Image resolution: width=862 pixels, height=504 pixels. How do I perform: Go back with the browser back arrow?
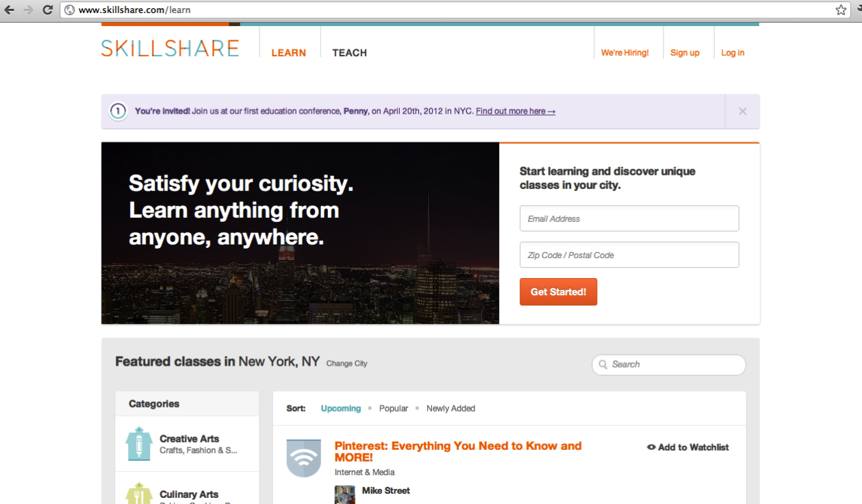pos(10,10)
